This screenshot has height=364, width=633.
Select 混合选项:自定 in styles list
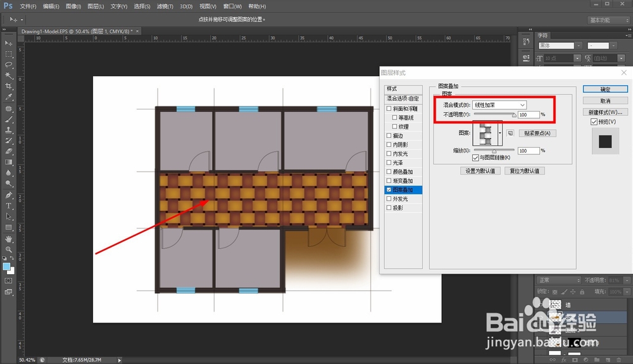403,99
